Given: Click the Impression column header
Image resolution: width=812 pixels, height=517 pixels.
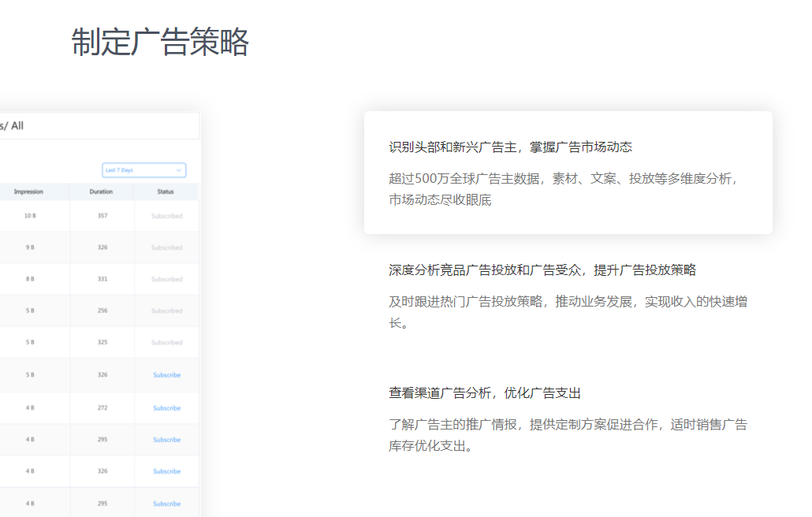Looking at the screenshot, I should click(x=28, y=192).
